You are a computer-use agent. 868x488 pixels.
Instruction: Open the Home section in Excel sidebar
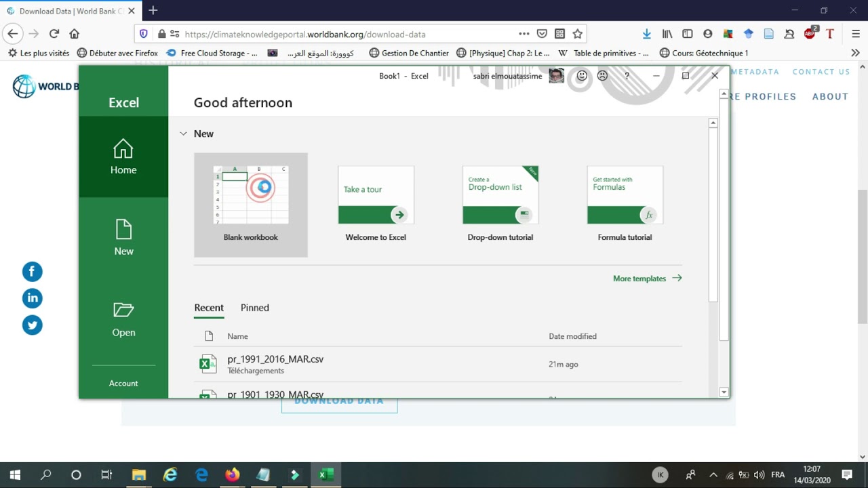tap(123, 157)
